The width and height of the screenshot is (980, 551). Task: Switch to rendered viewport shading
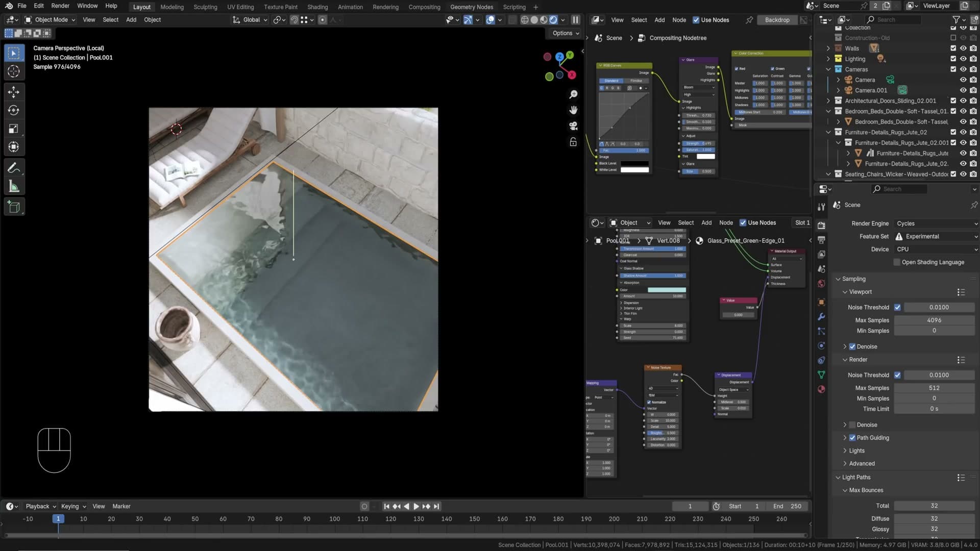(x=553, y=20)
